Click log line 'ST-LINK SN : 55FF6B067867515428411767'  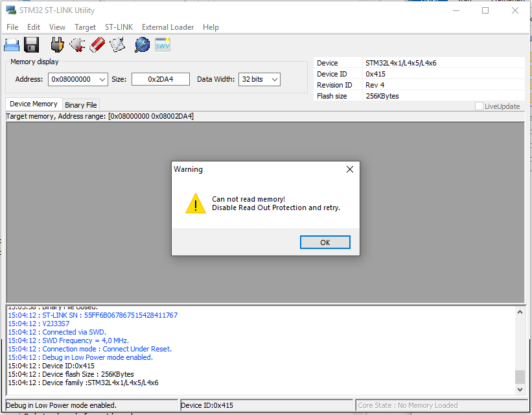click(93, 316)
